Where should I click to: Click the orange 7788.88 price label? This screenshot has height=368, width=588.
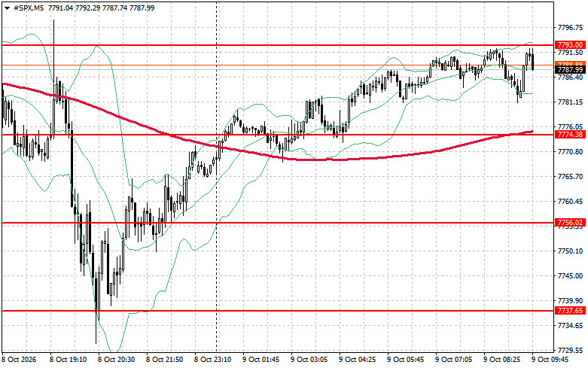click(570, 64)
